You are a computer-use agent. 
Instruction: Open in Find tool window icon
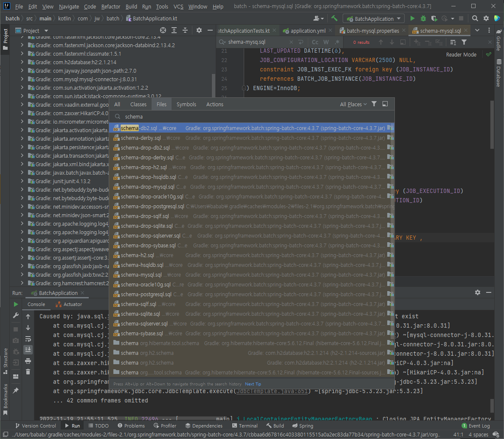[x=385, y=104]
